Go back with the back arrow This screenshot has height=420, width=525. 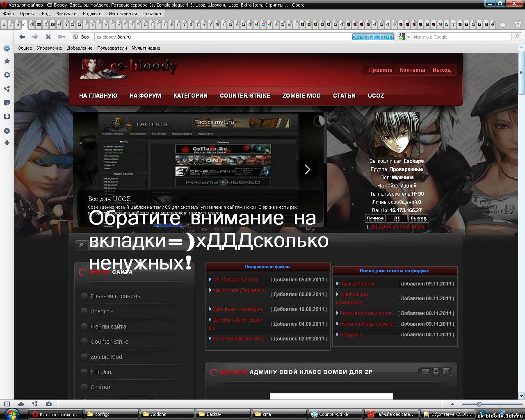pyautogui.click(x=22, y=37)
